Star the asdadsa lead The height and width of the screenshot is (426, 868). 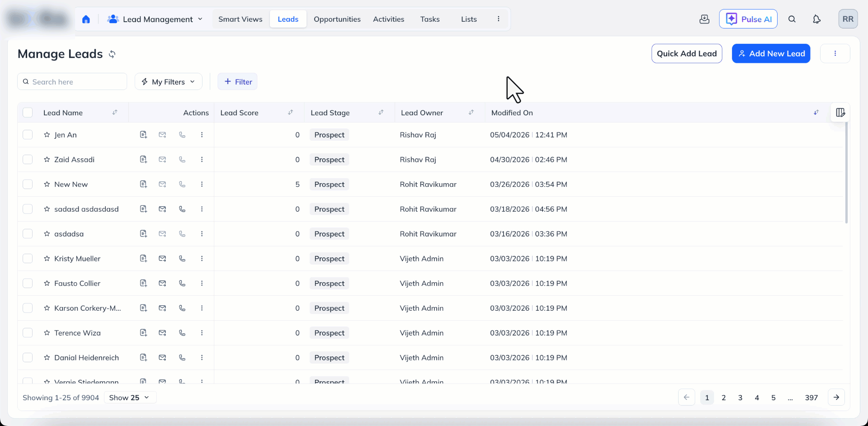(47, 234)
